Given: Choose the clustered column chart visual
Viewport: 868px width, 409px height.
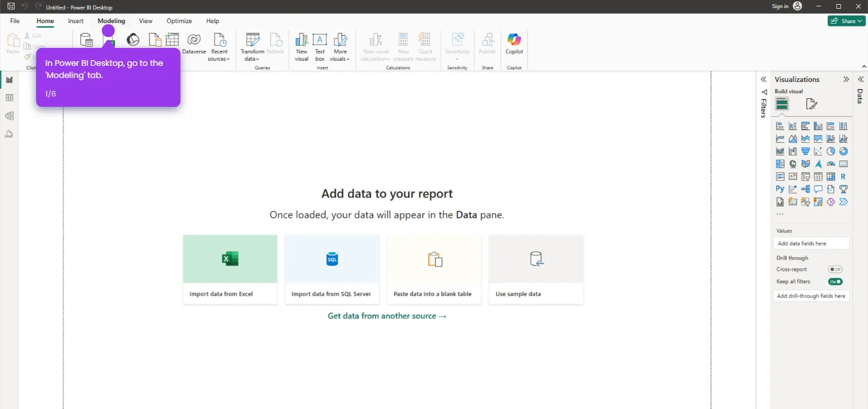Looking at the screenshot, I should coord(818,126).
